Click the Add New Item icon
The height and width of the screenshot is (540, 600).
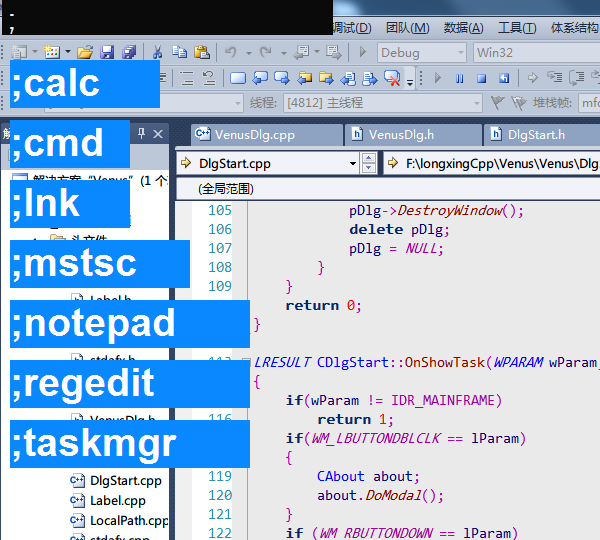52,52
